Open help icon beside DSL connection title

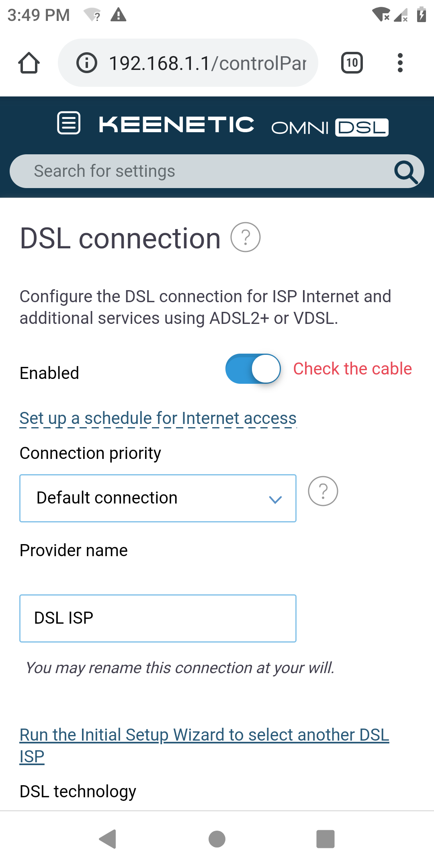coord(246,237)
